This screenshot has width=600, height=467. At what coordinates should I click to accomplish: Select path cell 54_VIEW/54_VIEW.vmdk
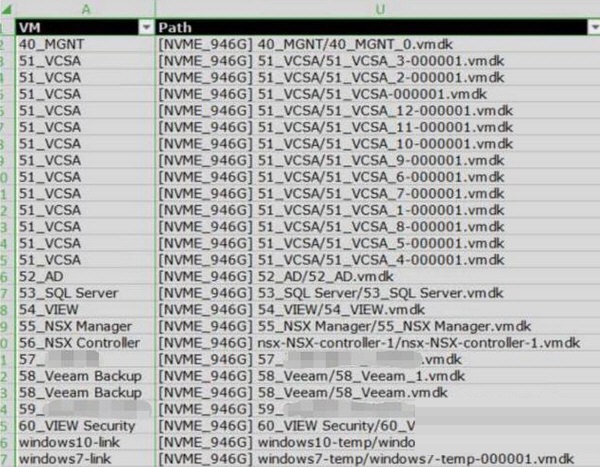(x=378, y=310)
